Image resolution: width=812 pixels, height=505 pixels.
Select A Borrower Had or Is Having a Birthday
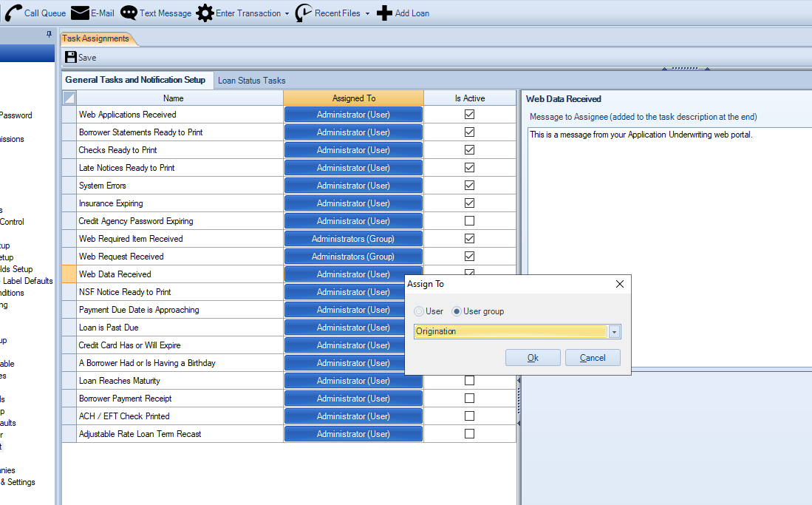(180, 363)
